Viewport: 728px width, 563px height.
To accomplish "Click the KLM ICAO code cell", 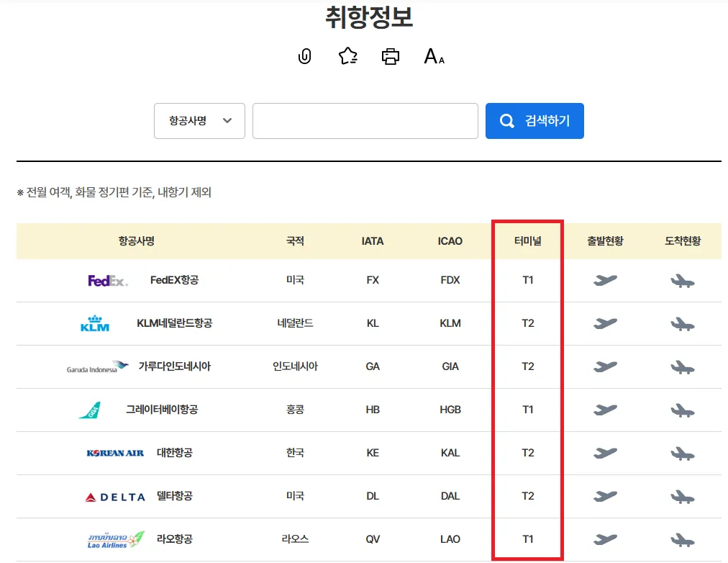I will coord(450,323).
